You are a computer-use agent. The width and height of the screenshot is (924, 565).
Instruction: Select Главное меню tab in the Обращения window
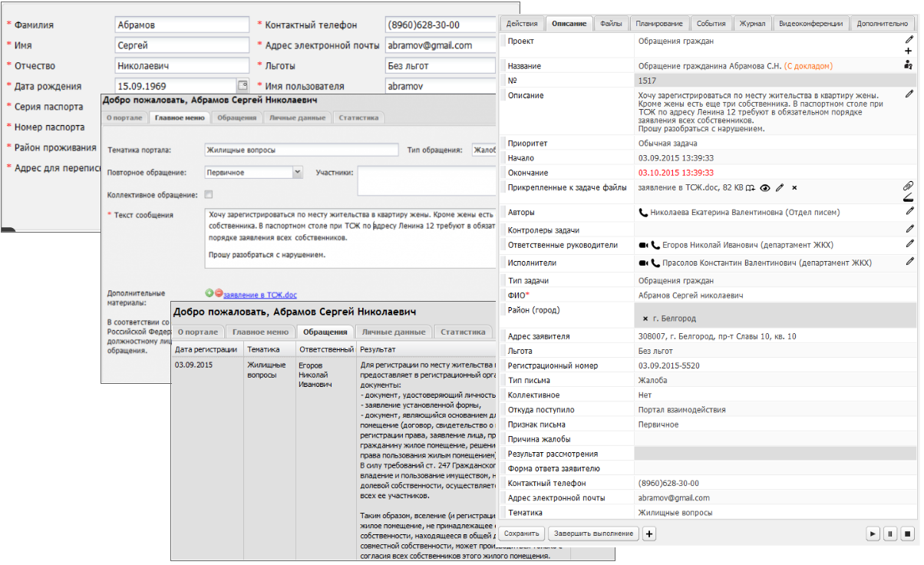tap(260, 332)
